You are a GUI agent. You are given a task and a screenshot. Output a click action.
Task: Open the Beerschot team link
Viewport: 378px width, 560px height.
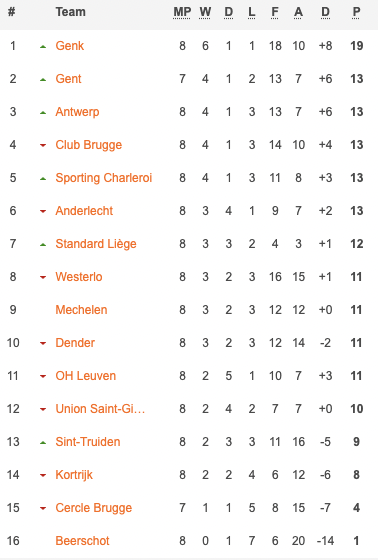point(82,541)
